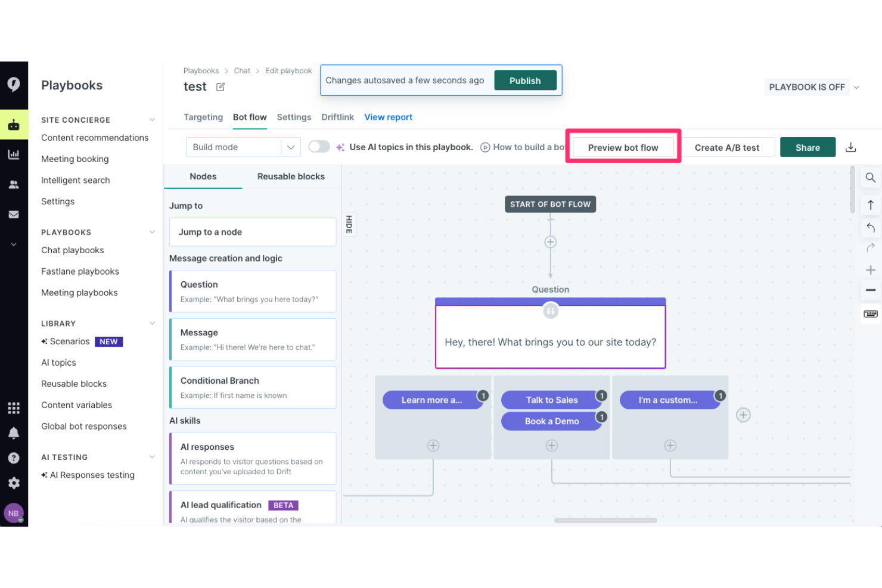
Task: Click plus under Learn more branch
Action: (433, 446)
